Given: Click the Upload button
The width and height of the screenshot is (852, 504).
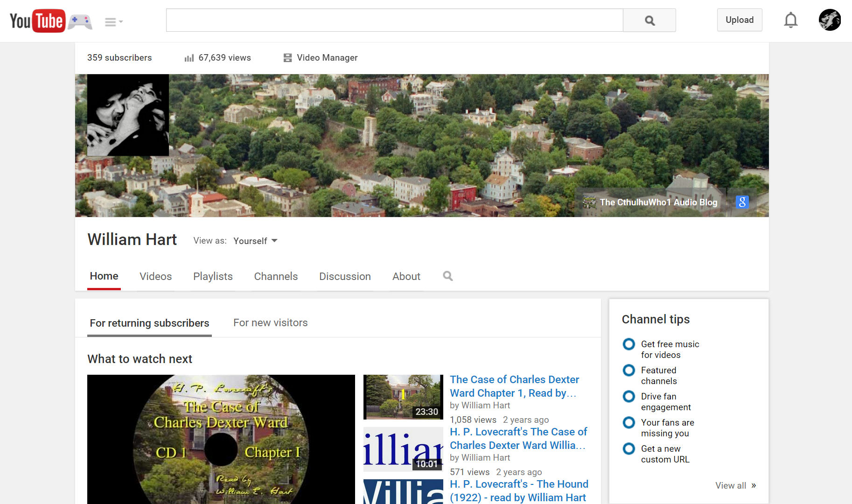Looking at the screenshot, I should (x=739, y=20).
